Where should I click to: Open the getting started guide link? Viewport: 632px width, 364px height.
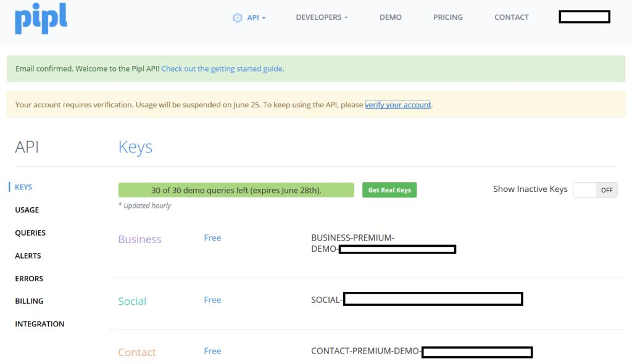click(x=222, y=68)
